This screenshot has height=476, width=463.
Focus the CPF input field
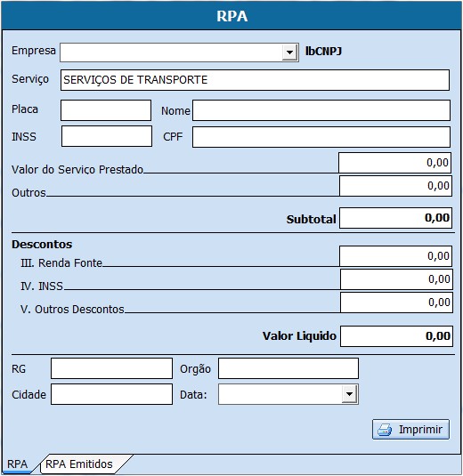(x=321, y=137)
